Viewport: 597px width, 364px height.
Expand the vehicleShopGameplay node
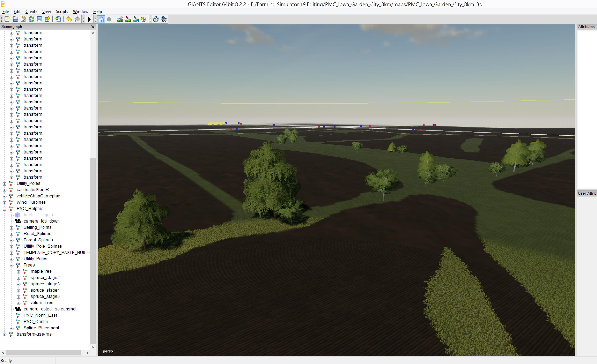click(4, 197)
